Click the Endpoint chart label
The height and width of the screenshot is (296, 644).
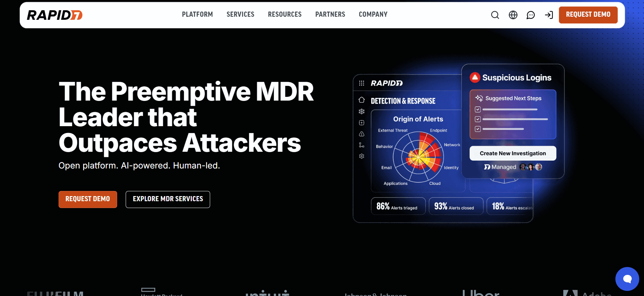pyautogui.click(x=439, y=130)
